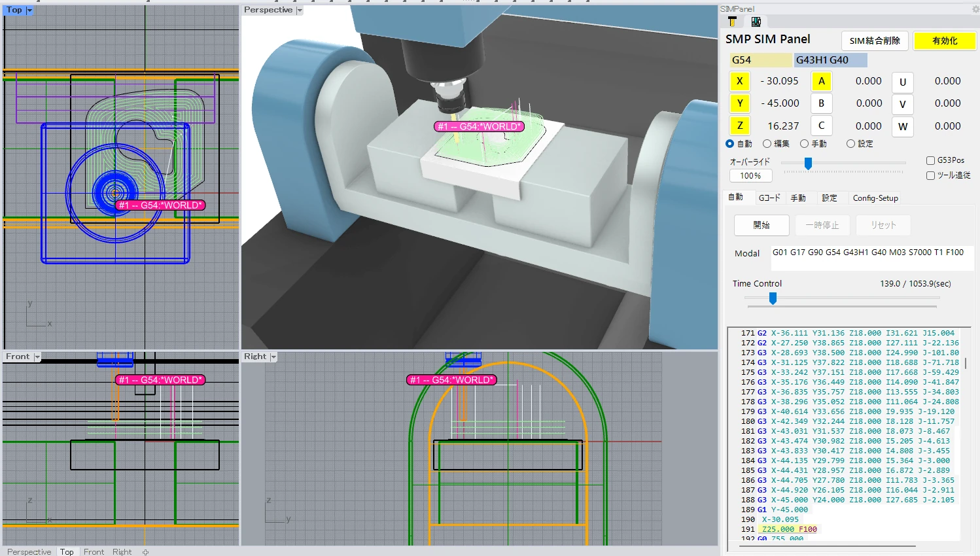Select the 自動 mode radio button
This screenshot has width=980, height=556.
pos(730,144)
